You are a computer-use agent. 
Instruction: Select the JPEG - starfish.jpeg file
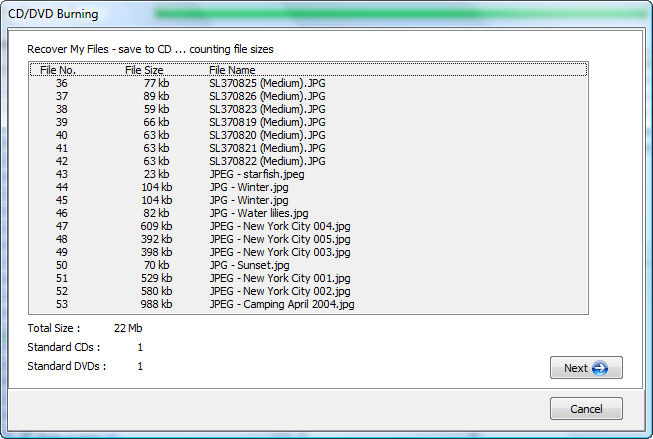pyautogui.click(x=257, y=174)
